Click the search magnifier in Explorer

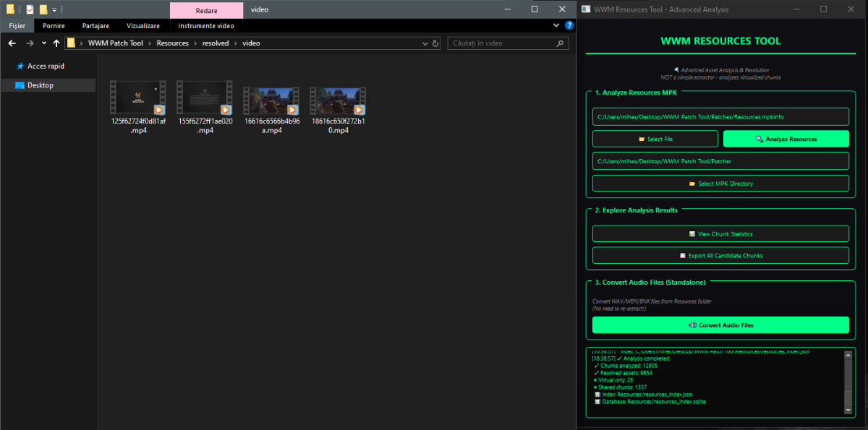560,43
